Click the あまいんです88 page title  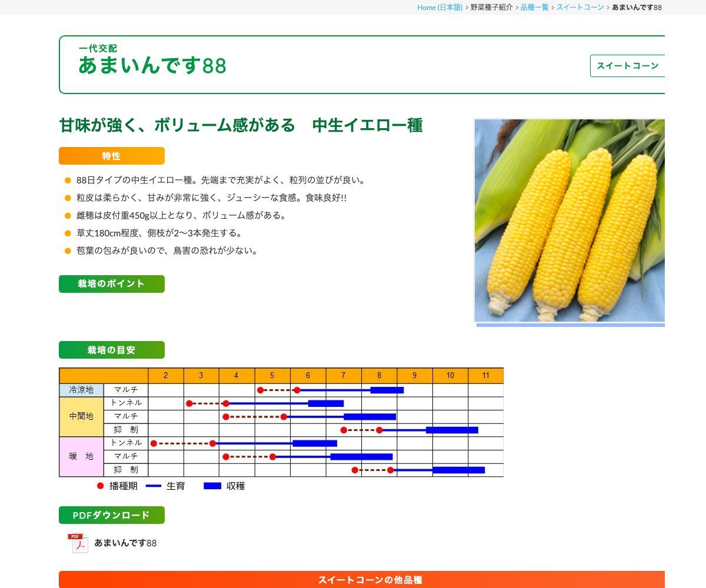152,66
